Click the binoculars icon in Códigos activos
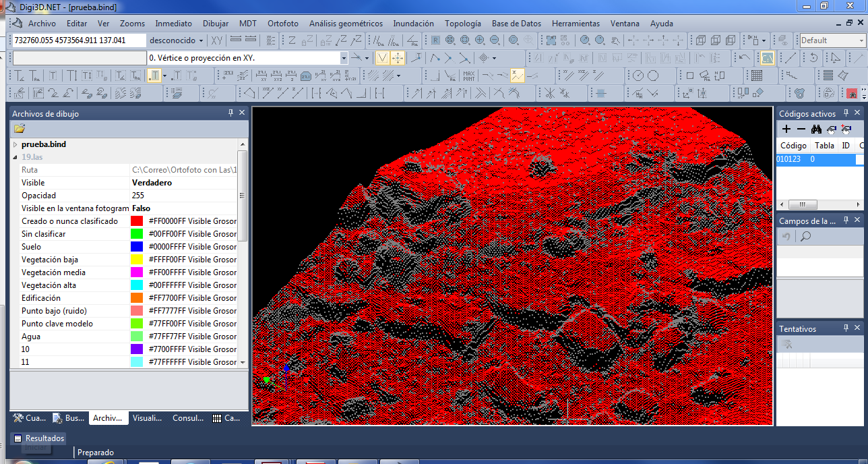This screenshot has height=464, width=868. pyautogui.click(x=816, y=129)
